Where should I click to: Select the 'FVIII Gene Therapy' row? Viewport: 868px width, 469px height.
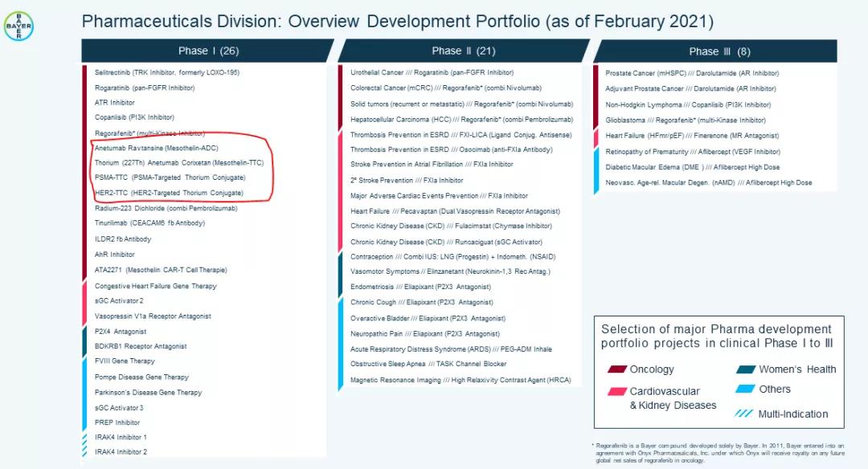[x=125, y=361]
